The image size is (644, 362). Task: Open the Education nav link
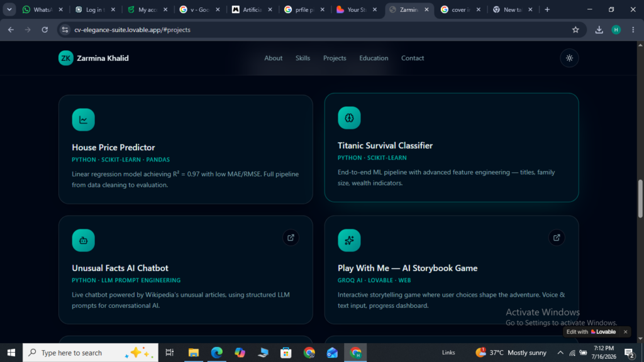(x=374, y=58)
